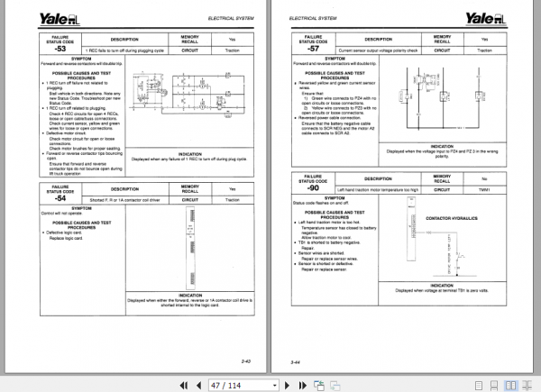This screenshot has height=392, width=541.
Task: Click the TMM1 circuit cell
Action: pyautogui.click(x=485, y=189)
